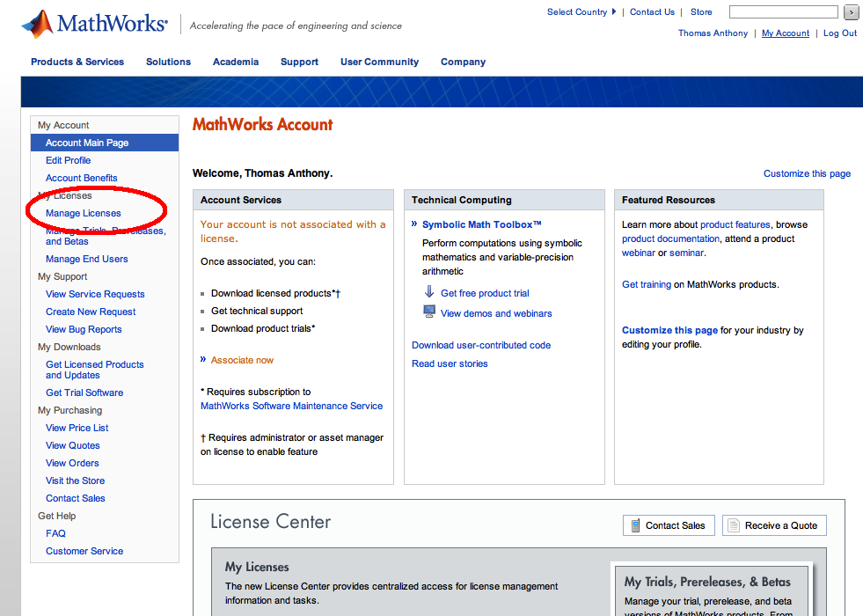The width and height of the screenshot is (863, 616).
Task: Click the monitor icon beside demos and webinars
Action: point(429,312)
